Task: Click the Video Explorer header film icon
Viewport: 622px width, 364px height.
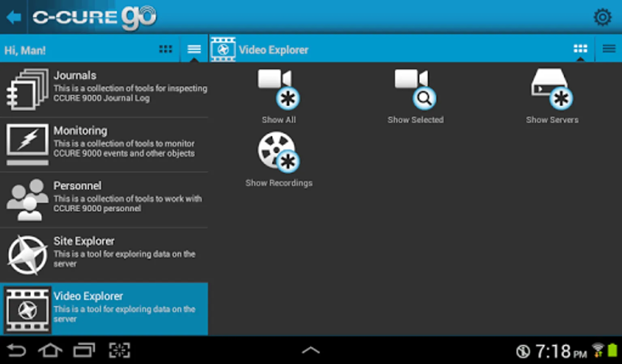Action: [x=223, y=49]
